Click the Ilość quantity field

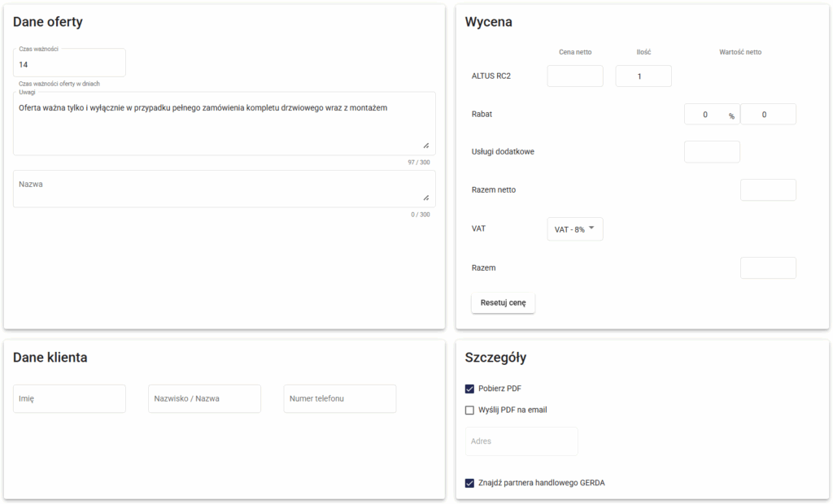click(x=643, y=76)
